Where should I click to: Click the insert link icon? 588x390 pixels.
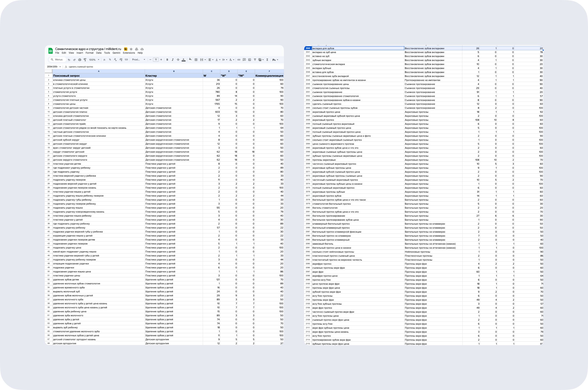pyautogui.click(x=239, y=60)
